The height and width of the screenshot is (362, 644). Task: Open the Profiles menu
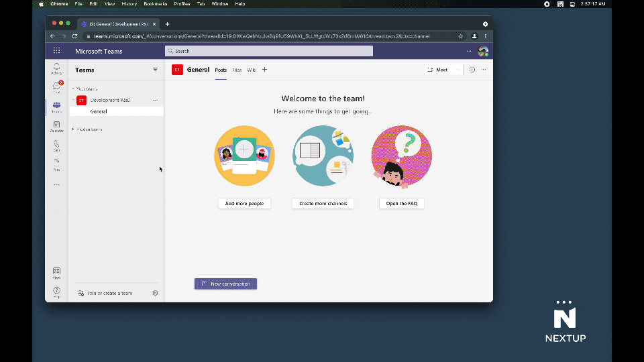pos(182,4)
